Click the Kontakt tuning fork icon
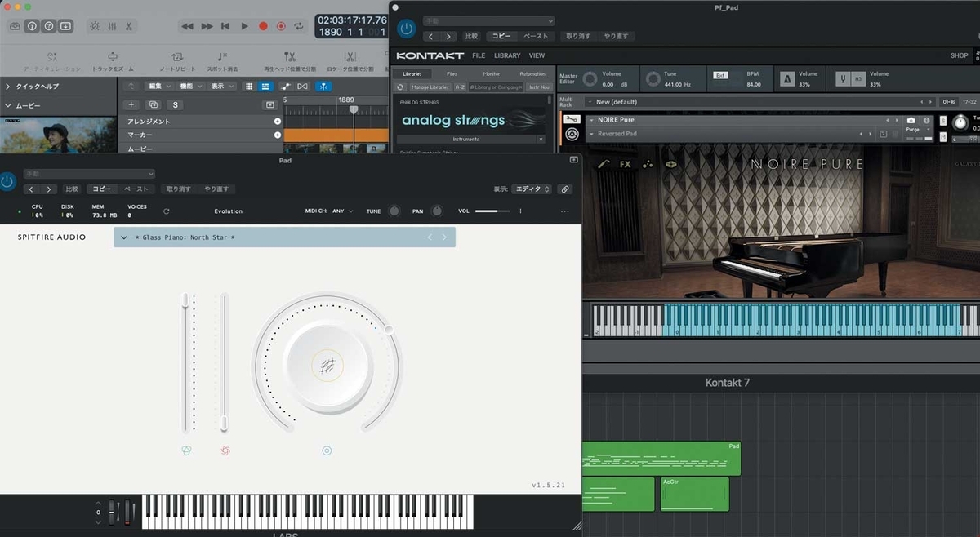 click(843, 79)
